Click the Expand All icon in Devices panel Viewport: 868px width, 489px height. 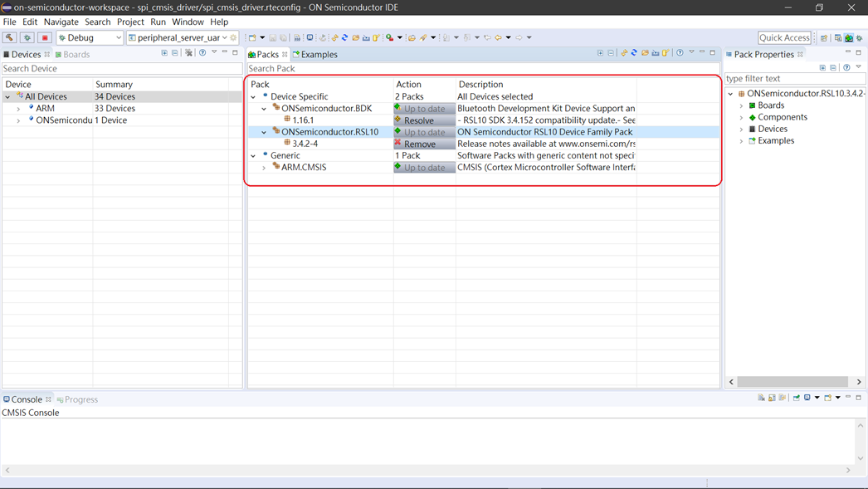click(x=164, y=53)
